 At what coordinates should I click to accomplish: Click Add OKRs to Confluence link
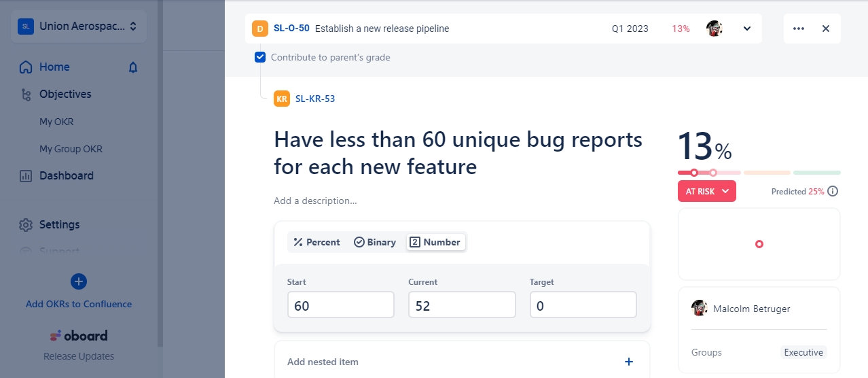click(79, 304)
